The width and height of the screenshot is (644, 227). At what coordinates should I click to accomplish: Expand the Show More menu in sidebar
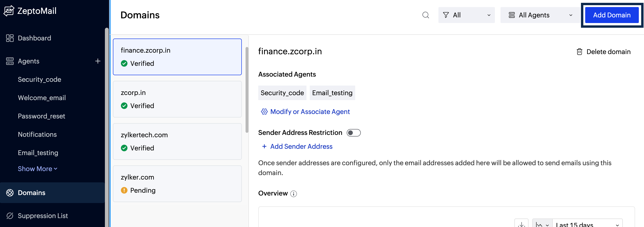(37, 168)
